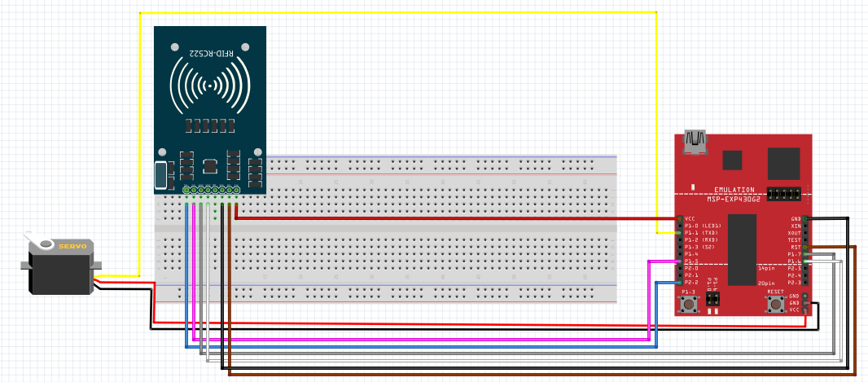Select the P1.2 (RXD) pin

678,239
